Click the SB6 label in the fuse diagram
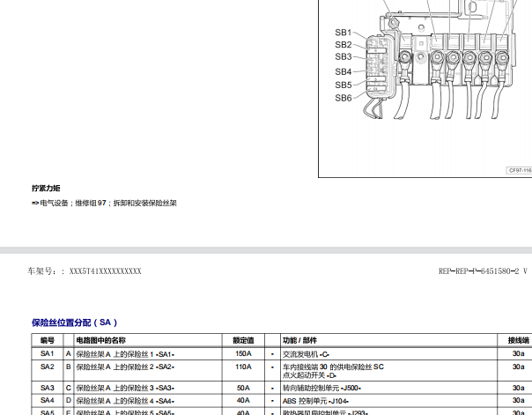Viewport: 532px width, 415px height. [343, 98]
